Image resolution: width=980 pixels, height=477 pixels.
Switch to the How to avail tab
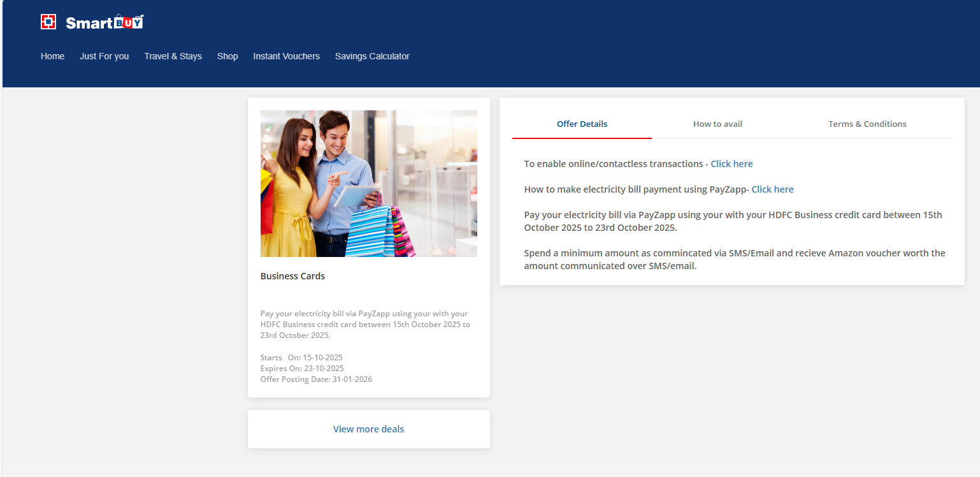(717, 124)
